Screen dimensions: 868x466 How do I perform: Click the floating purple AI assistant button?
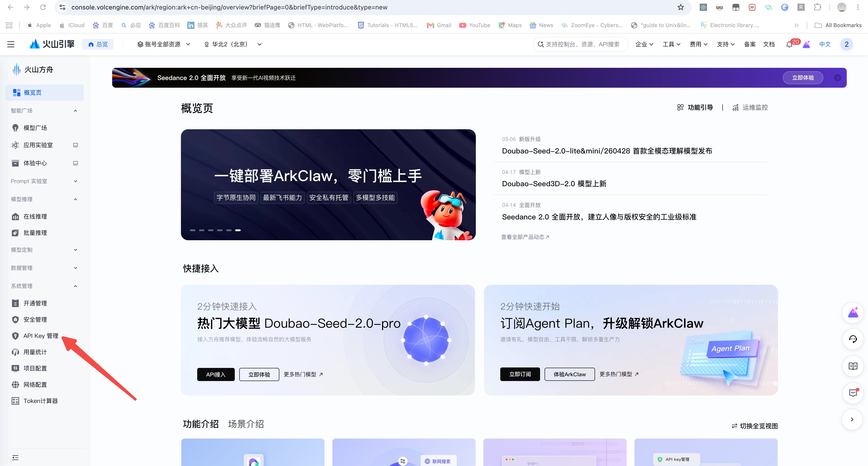tap(853, 313)
